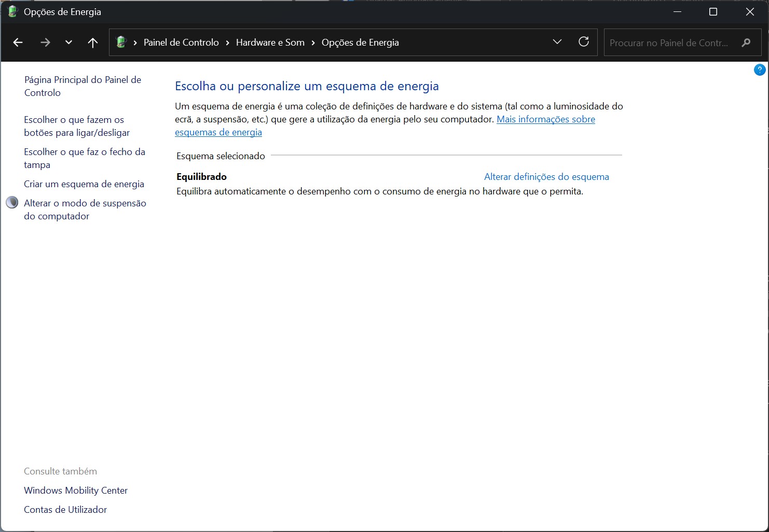Viewport: 769px width, 532px height.
Task: Open help via the question mark icon
Action: tap(759, 69)
